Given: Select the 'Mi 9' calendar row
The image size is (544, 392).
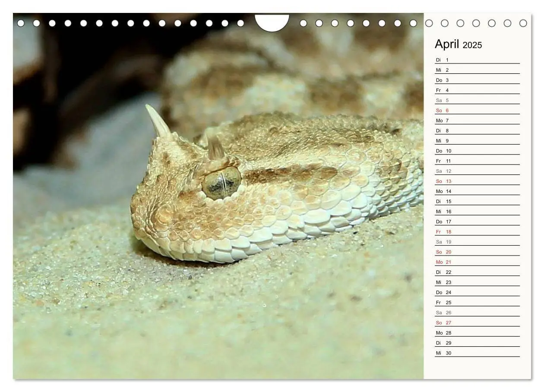Looking at the screenshot, I should (x=477, y=141).
